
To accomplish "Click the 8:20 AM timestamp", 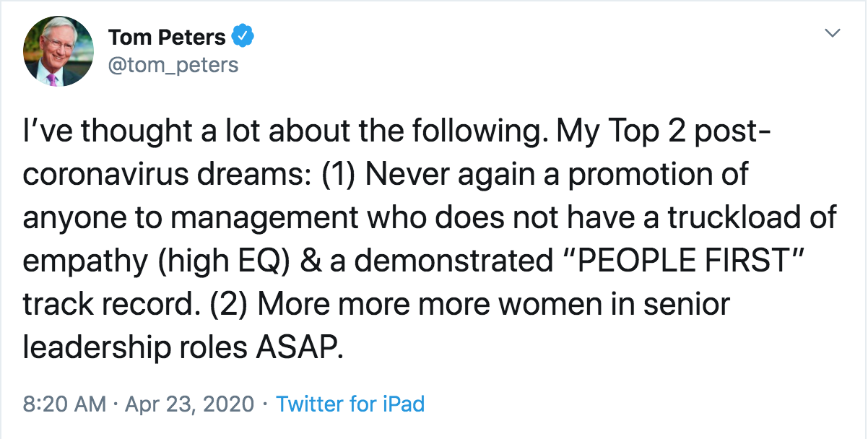I will point(64,404).
